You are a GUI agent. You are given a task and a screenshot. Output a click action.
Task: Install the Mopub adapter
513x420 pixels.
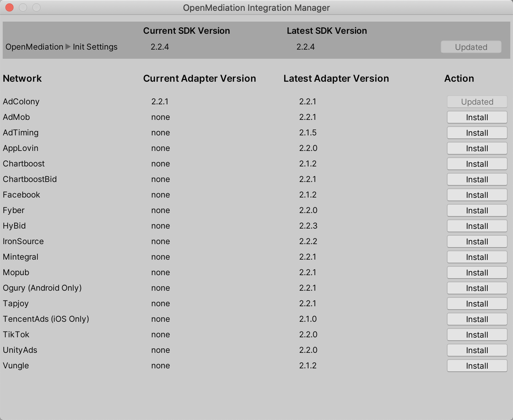pyautogui.click(x=477, y=272)
